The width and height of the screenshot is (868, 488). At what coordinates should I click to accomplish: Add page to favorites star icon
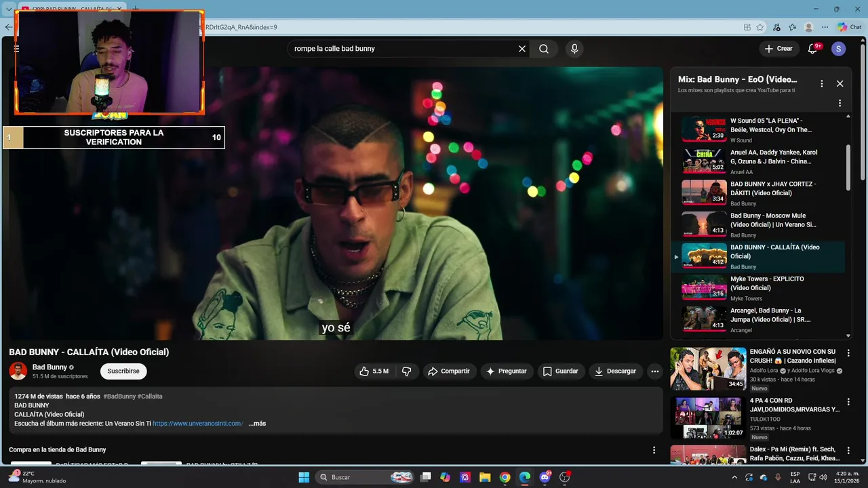(x=760, y=27)
